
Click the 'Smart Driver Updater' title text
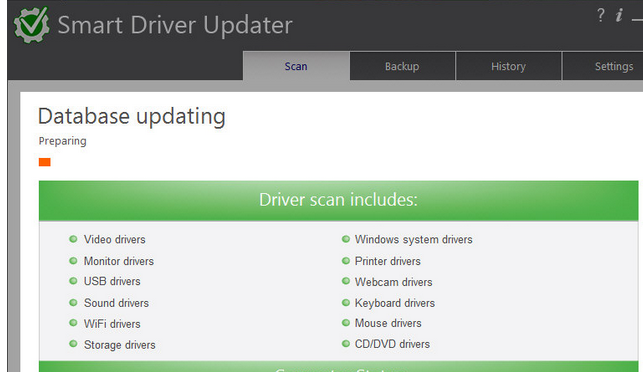[175, 25]
